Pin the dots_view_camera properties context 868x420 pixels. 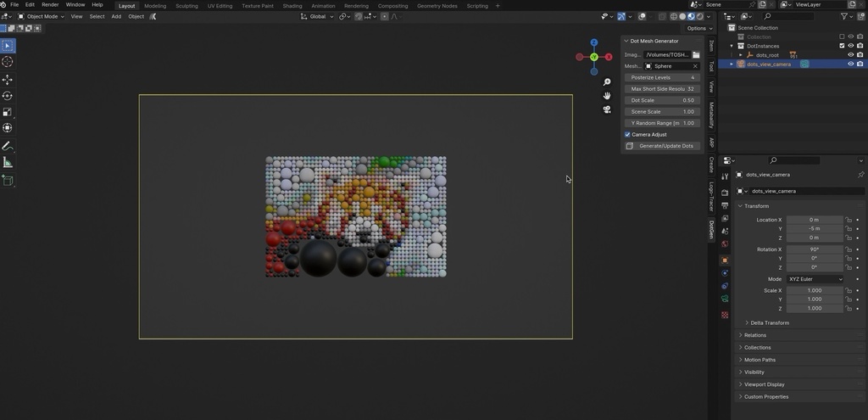click(861, 175)
